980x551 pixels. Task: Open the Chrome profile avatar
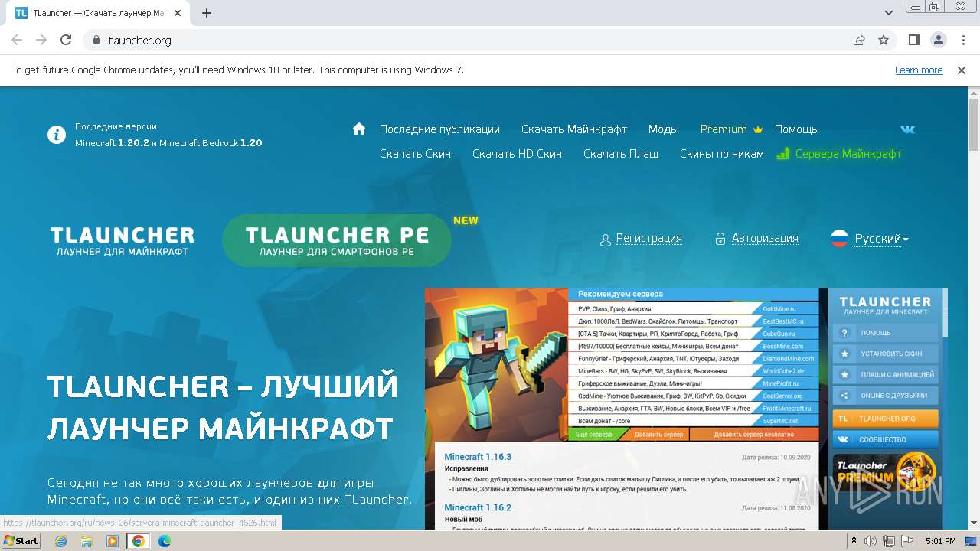click(x=938, y=40)
